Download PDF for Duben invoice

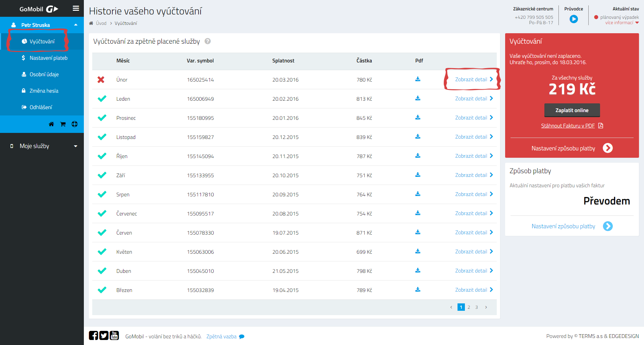click(418, 270)
